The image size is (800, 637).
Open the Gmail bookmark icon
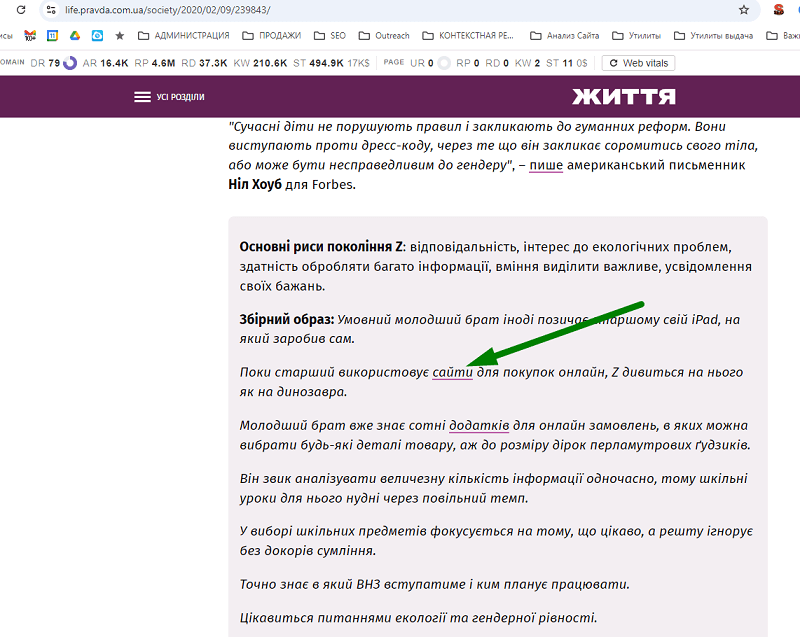(30, 35)
